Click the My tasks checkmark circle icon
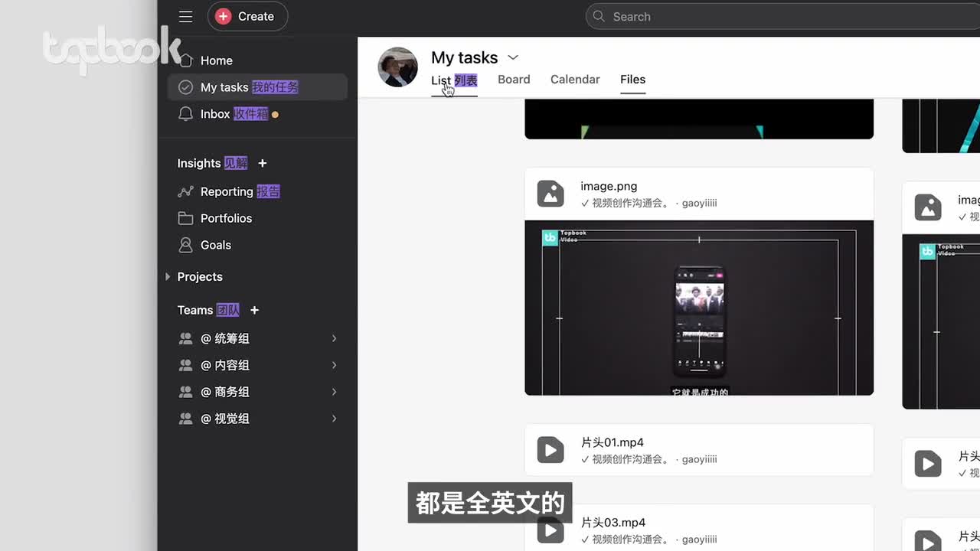This screenshot has height=551, width=980. [x=185, y=87]
